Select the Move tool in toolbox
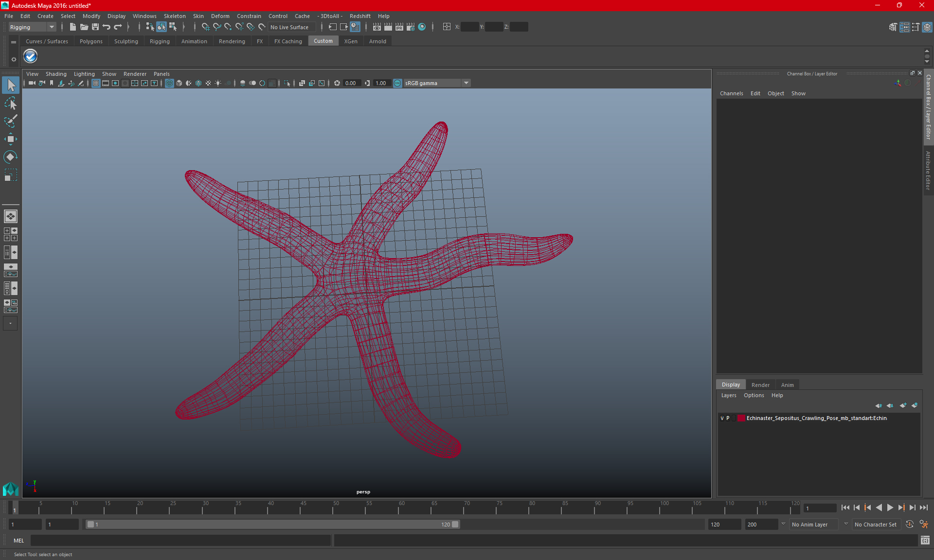The height and width of the screenshot is (560, 934). (10, 140)
